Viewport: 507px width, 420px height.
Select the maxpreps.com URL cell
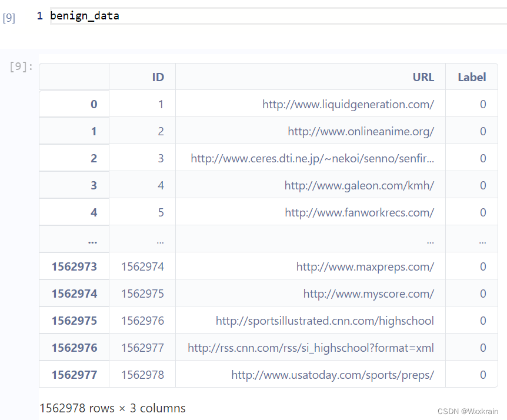[311, 266]
